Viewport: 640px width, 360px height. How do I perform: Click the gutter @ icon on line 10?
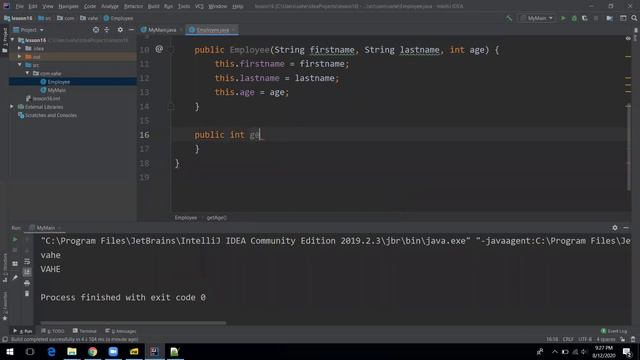(x=159, y=49)
